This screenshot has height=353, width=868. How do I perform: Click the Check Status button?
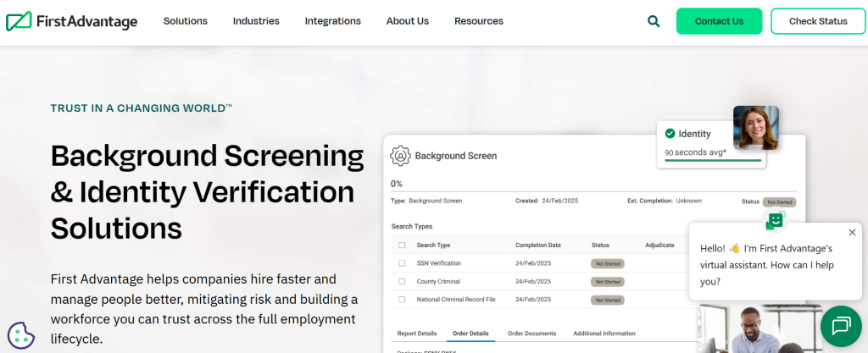click(818, 21)
